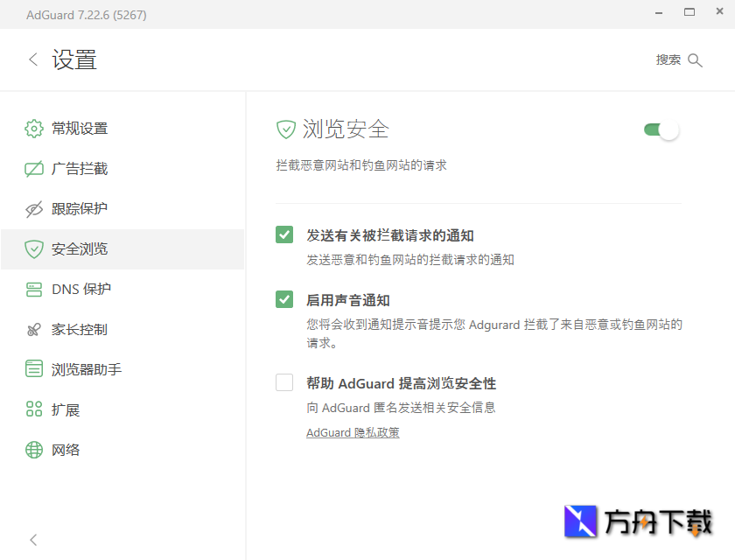The height and width of the screenshot is (560, 735).
Task: Disable the 浏览安全 master switch
Action: [x=660, y=129]
